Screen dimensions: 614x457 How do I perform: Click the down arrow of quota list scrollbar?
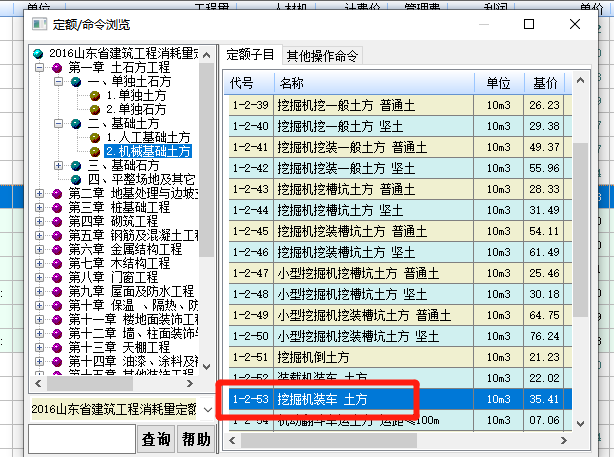580,424
